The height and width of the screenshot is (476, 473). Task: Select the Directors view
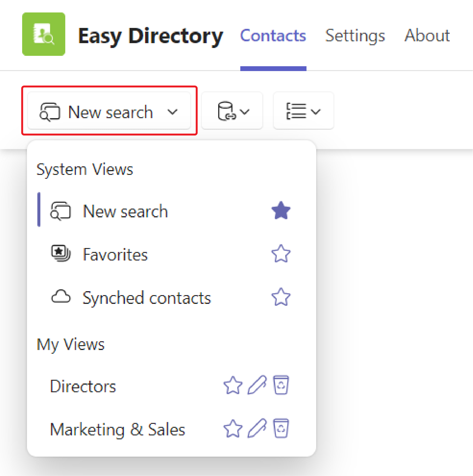83,386
